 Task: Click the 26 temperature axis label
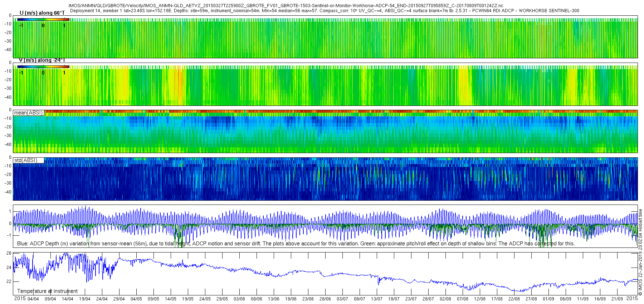point(9,253)
